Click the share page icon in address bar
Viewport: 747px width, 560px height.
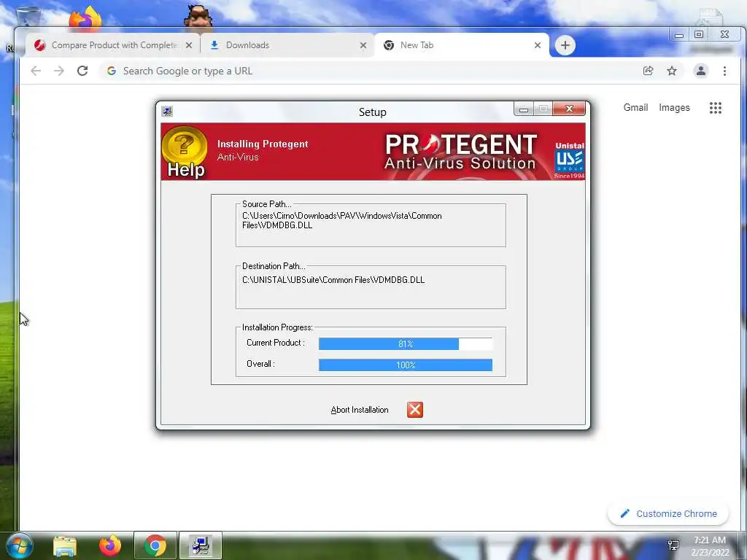[648, 71]
